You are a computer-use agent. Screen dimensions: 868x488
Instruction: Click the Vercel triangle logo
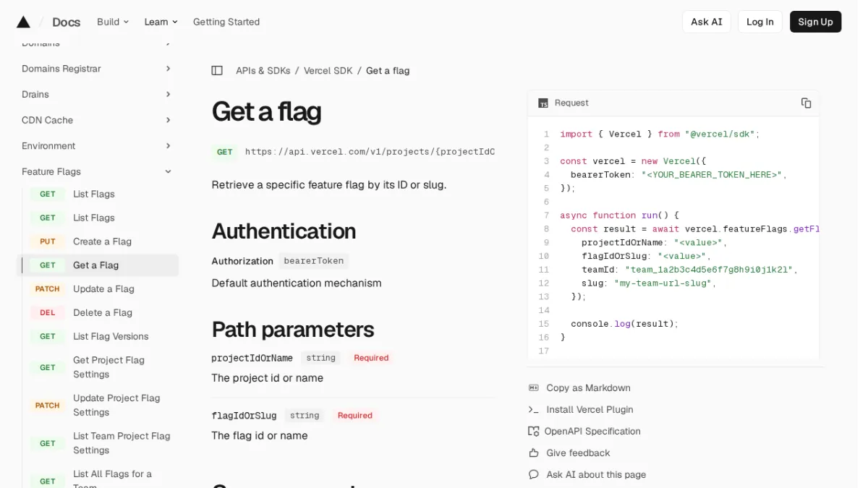pyautogui.click(x=23, y=22)
